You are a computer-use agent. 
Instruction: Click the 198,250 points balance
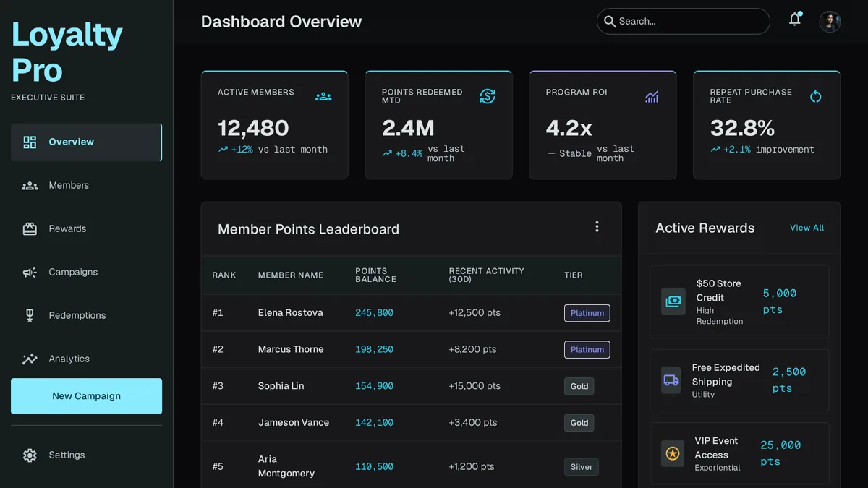374,349
